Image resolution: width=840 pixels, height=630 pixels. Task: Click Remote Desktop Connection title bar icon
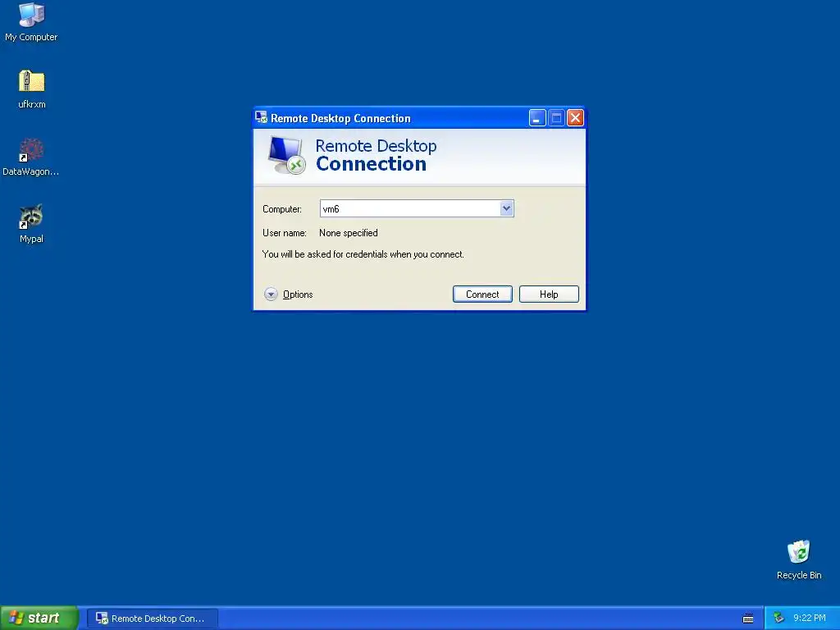point(262,117)
